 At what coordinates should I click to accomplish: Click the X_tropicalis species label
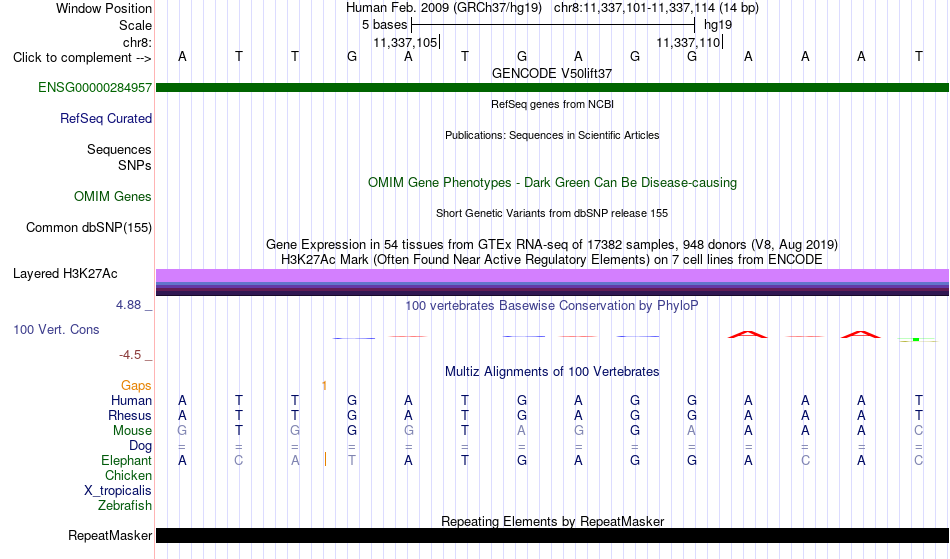click(118, 491)
